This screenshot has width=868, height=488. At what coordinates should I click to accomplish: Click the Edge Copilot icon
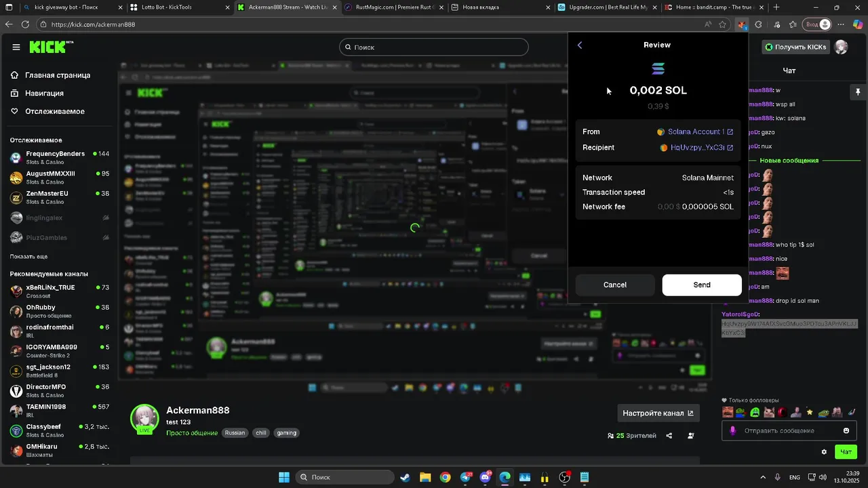[x=858, y=24]
